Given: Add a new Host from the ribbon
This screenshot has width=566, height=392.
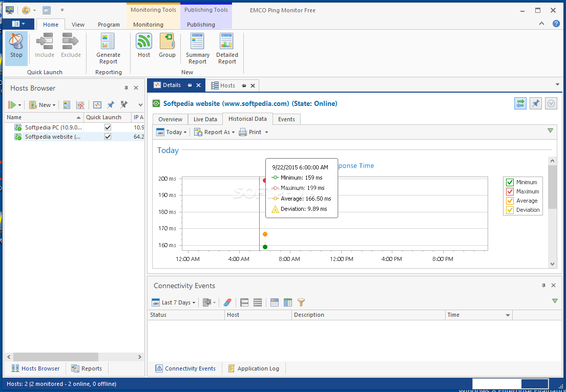Looking at the screenshot, I should point(143,46).
